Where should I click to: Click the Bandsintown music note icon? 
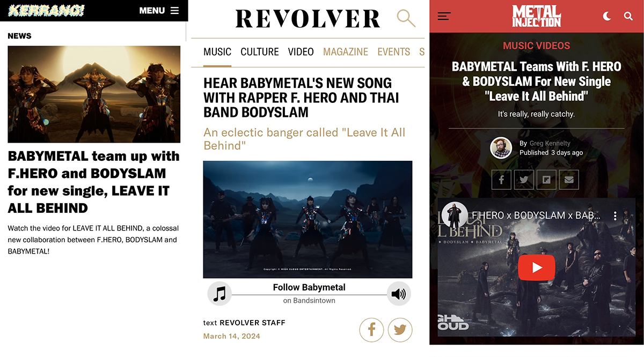(219, 294)
